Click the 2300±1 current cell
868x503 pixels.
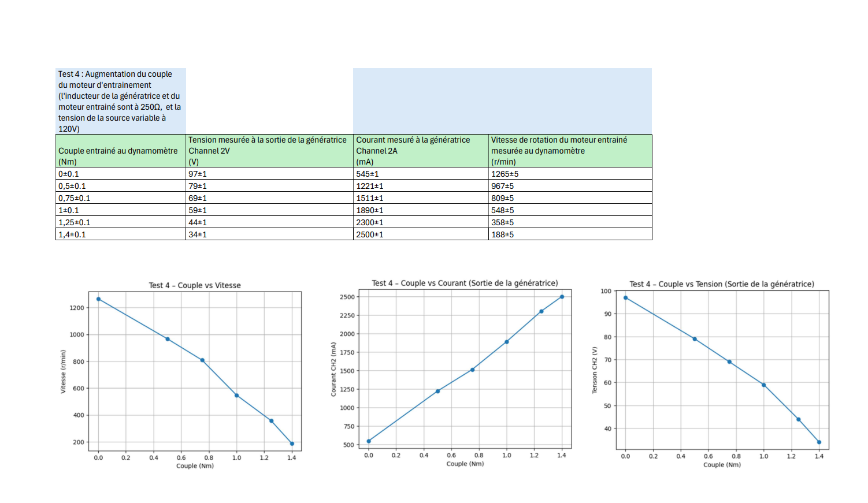click(x=420, y=222)
